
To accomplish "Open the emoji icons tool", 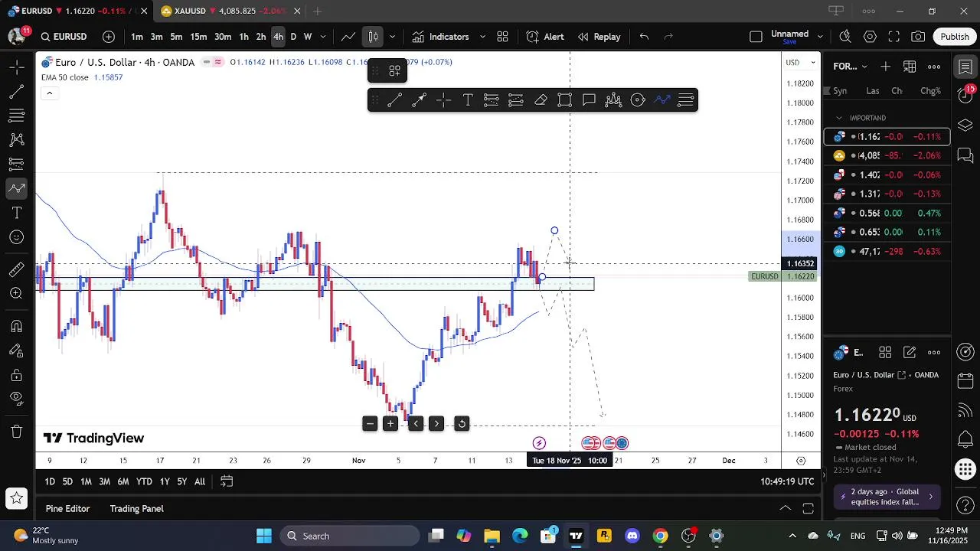I will [16, 237].
